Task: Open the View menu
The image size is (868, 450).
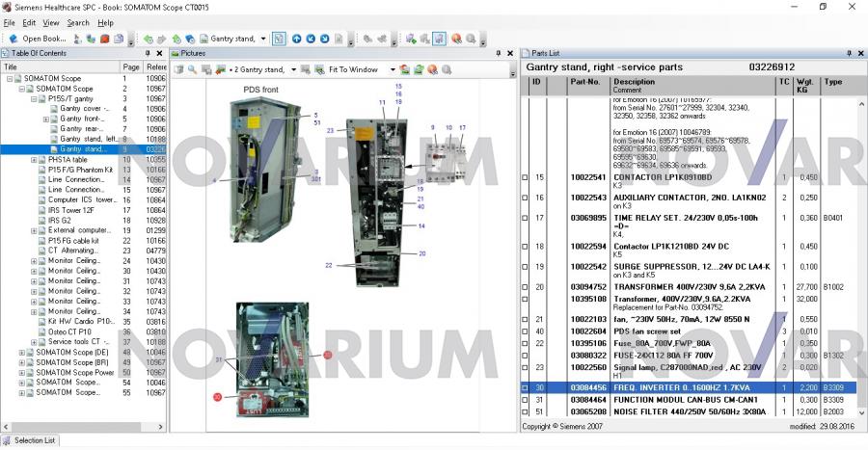Action: click(x=51, y=22)
